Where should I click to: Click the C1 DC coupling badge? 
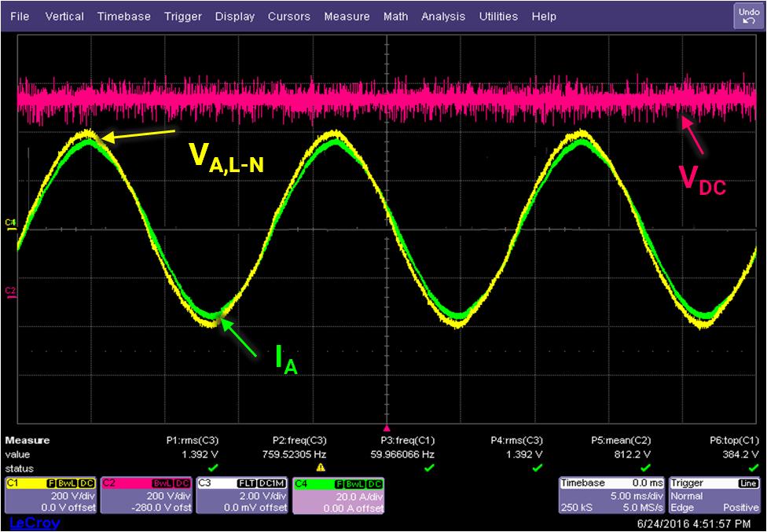(87, 483)
